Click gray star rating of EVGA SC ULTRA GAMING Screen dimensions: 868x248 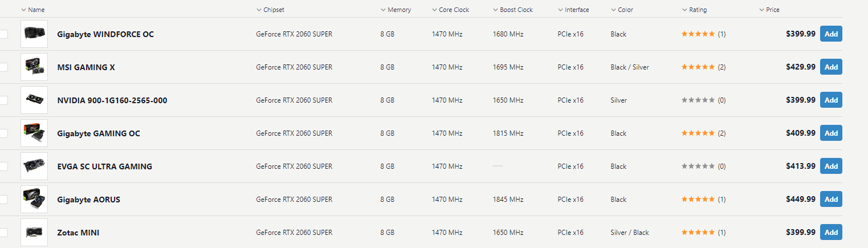698,166
